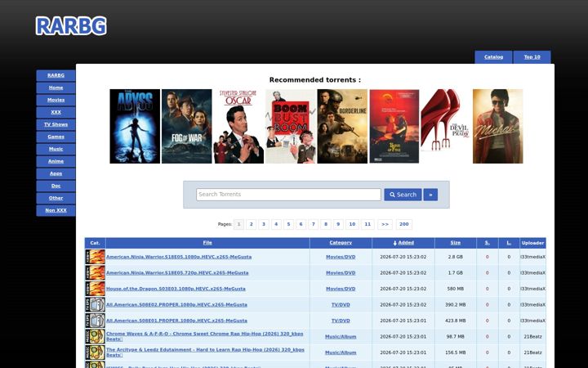Open Doc in the sidebar

coord(56,186)
